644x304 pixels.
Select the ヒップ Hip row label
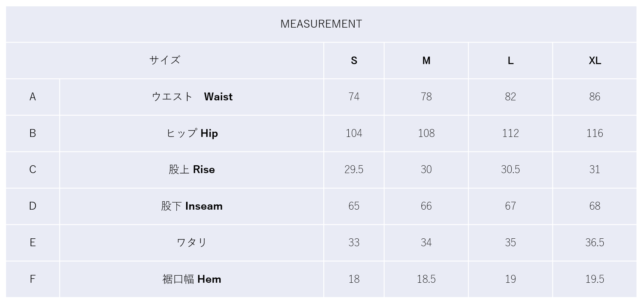coord(192,133)
